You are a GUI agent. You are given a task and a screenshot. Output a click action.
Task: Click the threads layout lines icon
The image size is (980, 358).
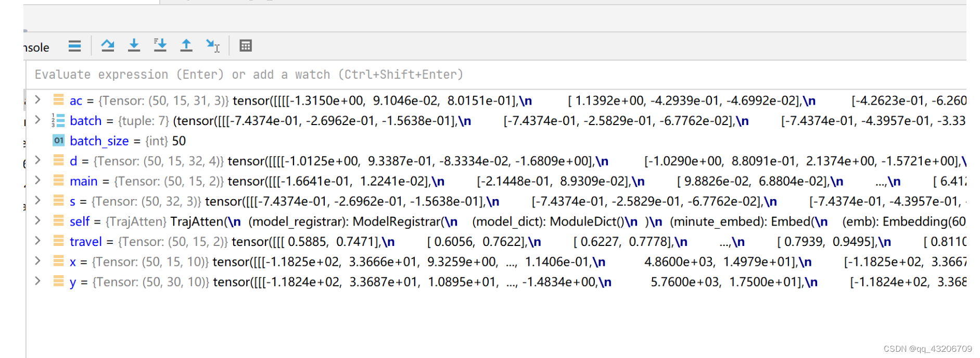coord(74,46)
